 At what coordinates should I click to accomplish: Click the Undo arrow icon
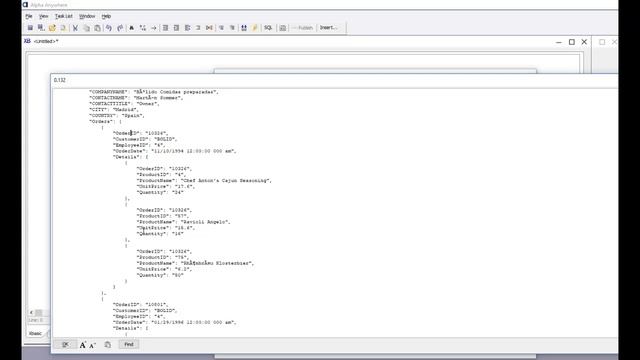click(x=109, y=28)
